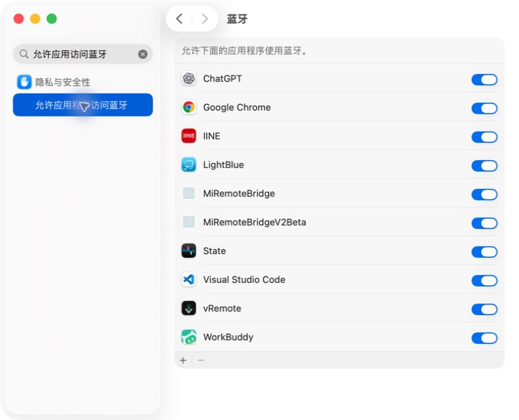Select 允许应用程序访问蓝牙 search result
This screenshot has width=519, height=420.
(83, 105)
